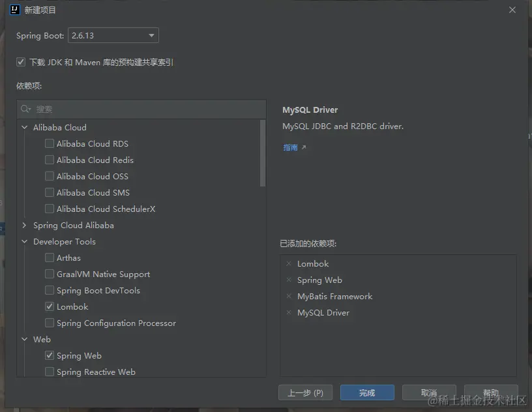
Task: Collapse the Web group
Action: [x=24, y=339]
